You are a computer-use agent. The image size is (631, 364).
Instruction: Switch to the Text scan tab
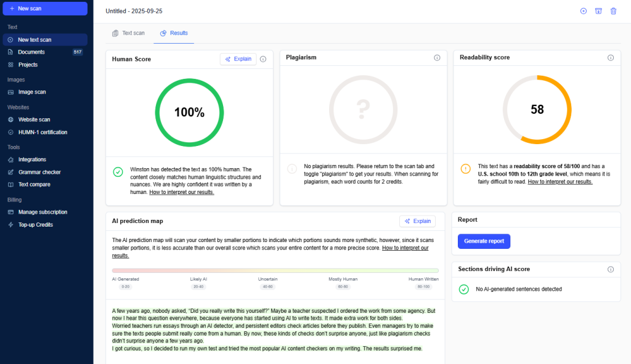pyautogui.click(x=128, y=33)
